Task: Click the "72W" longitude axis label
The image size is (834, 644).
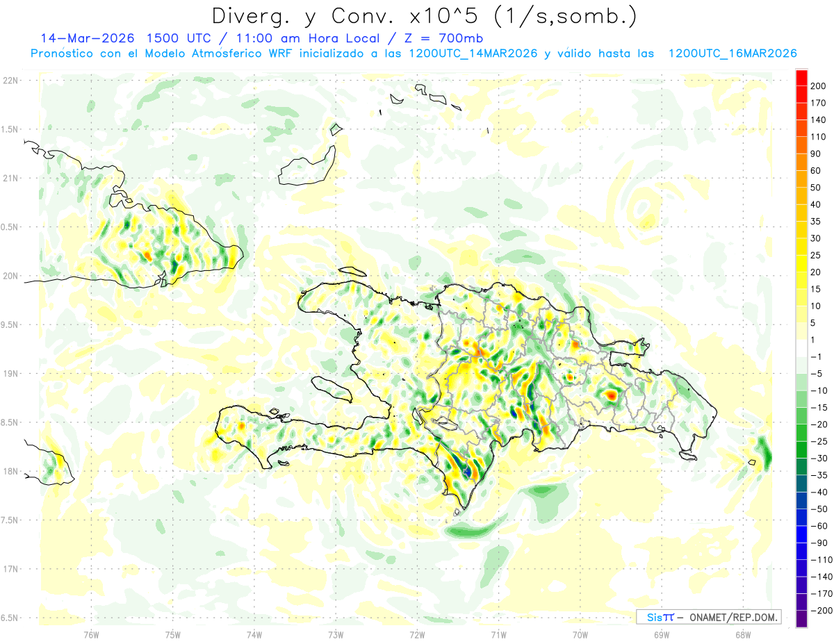Action: point(417,634)
